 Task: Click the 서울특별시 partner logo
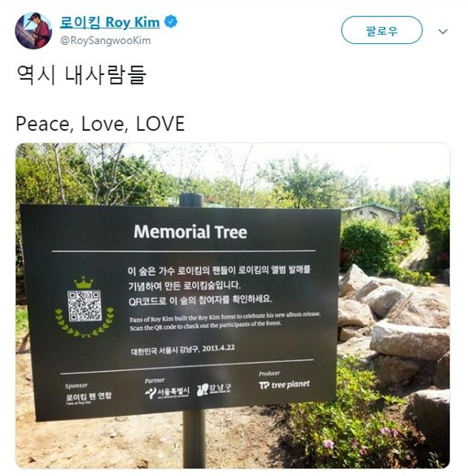(167, 392)
